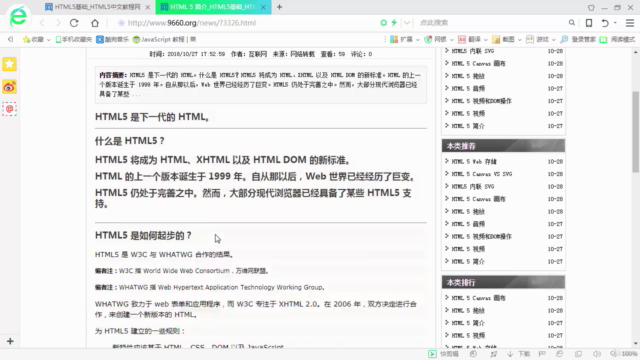
Task: Open the dropdown beside the undo arrow
Action: click(x=615, y=23)
